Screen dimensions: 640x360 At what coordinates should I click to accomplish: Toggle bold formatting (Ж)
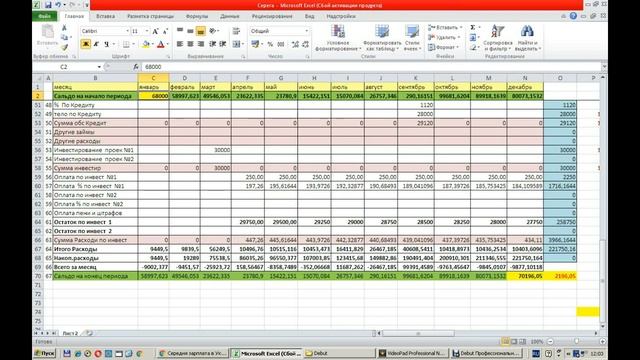[x=86, y=44]
